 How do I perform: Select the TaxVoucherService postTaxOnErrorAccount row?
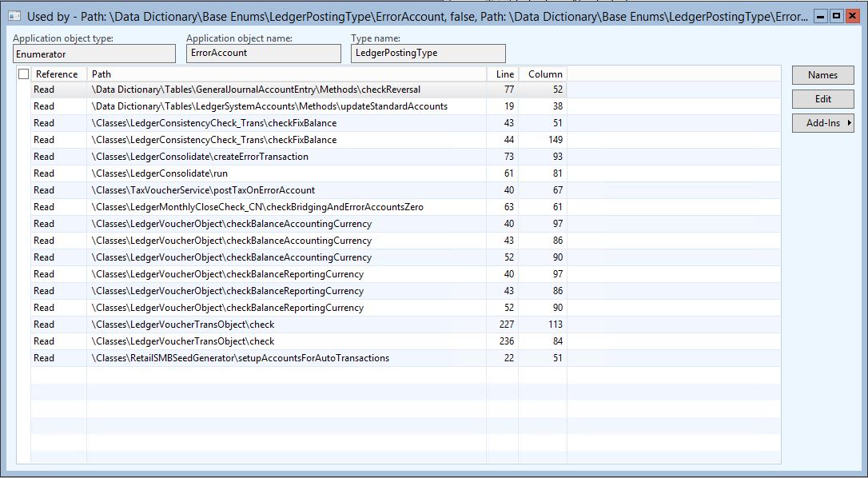coord(203,190)
